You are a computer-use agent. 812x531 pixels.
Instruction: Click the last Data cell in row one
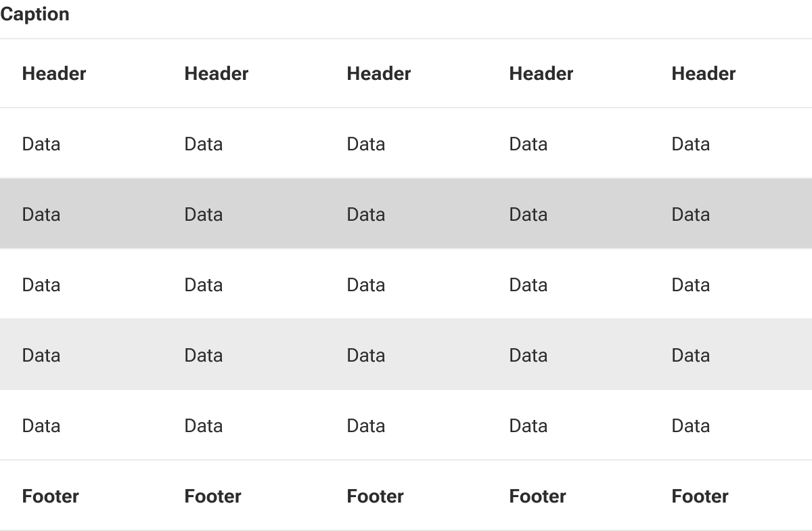[x=731, y=144]
